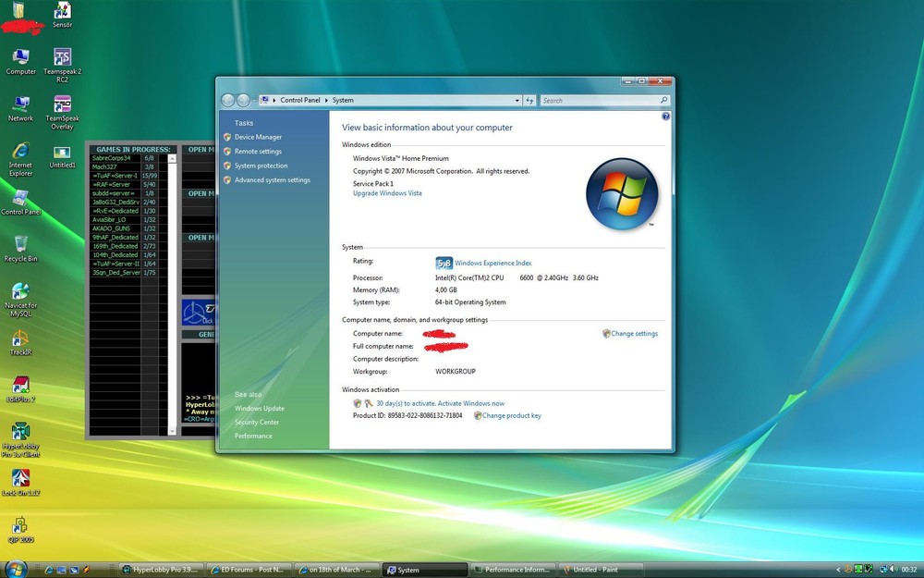Click the Control Panel breadcrumb segment
The image size is (924, 578).
[x=300, y=100]
